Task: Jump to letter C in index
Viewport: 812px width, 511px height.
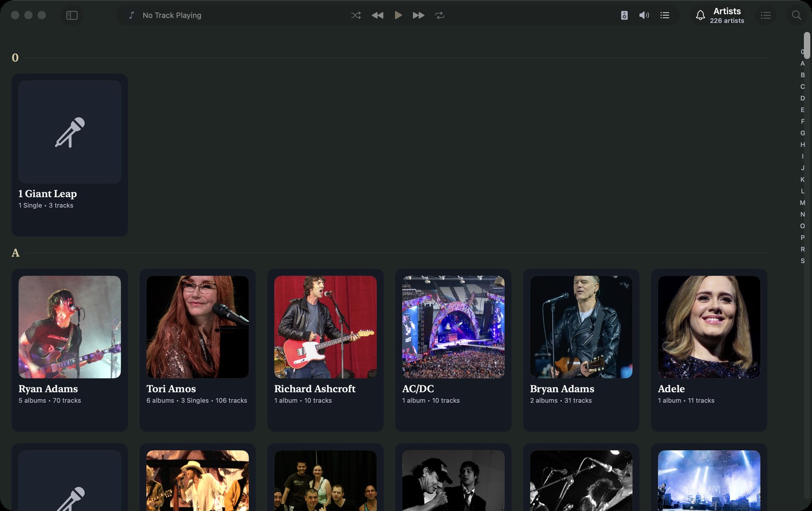Action: click(803, 87)
